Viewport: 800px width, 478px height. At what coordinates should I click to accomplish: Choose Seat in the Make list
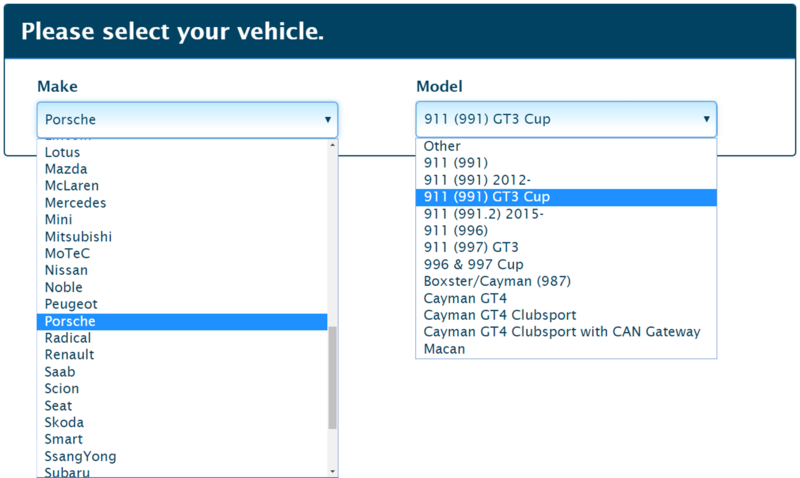pos(182,406)
